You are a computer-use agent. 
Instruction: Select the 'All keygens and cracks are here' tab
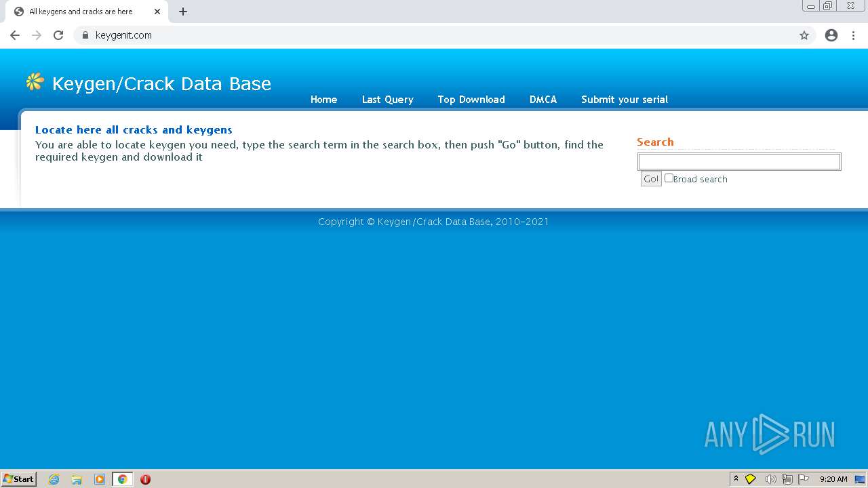click(x=85, y=12)
